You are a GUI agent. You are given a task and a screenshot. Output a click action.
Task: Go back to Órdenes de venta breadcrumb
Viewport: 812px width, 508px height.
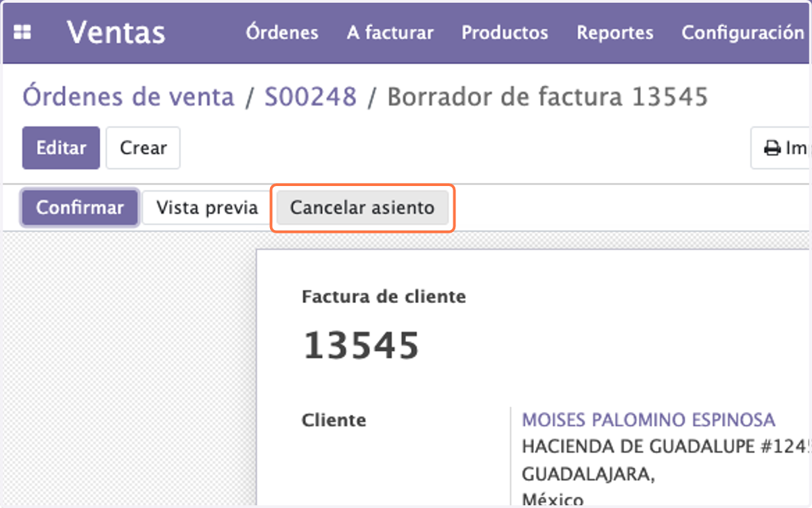(129, 97)
